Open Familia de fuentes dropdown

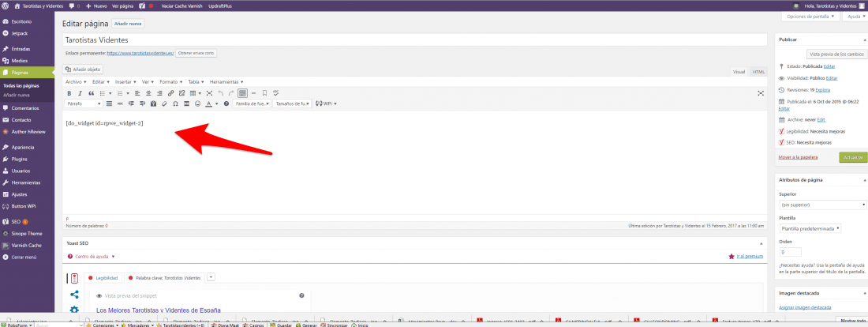pos(251,103)
